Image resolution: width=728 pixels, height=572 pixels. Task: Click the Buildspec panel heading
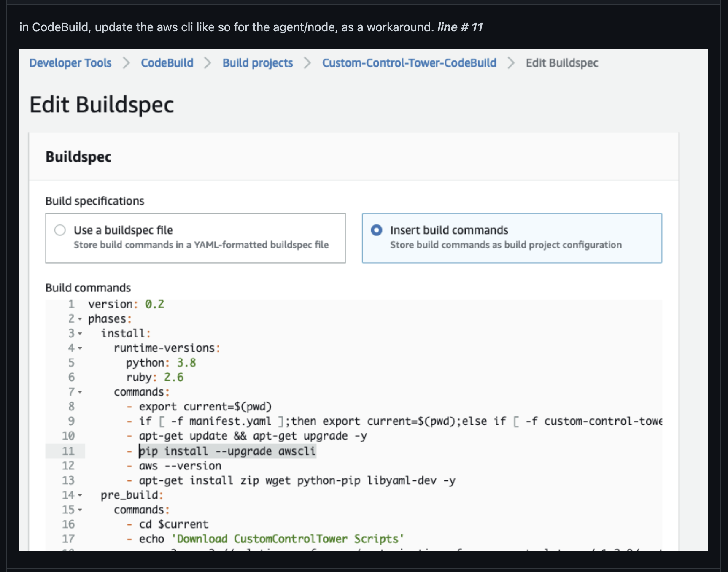coord(78,157)
